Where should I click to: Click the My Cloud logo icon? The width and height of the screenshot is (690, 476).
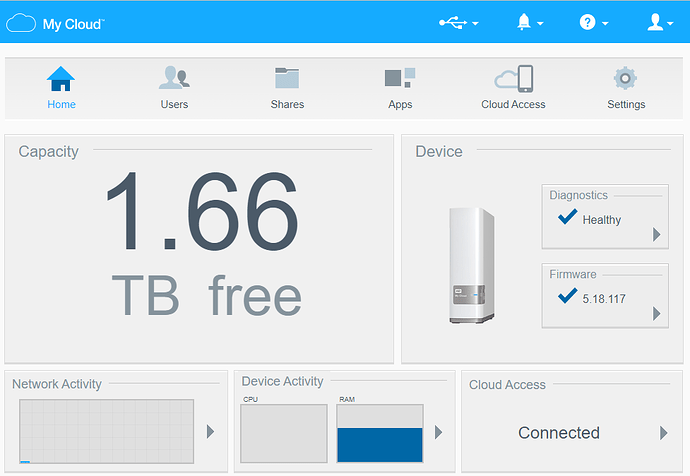pyautogui.click(x=21, y=23)
